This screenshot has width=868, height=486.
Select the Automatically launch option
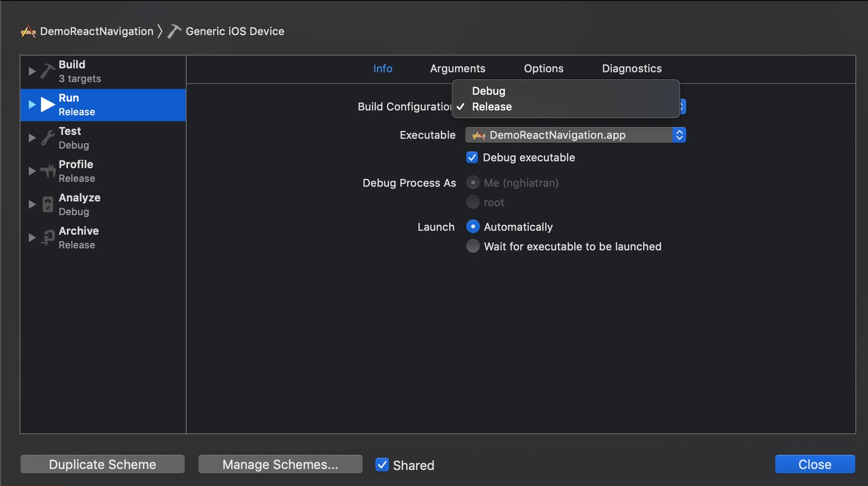[x=473, y=227]
